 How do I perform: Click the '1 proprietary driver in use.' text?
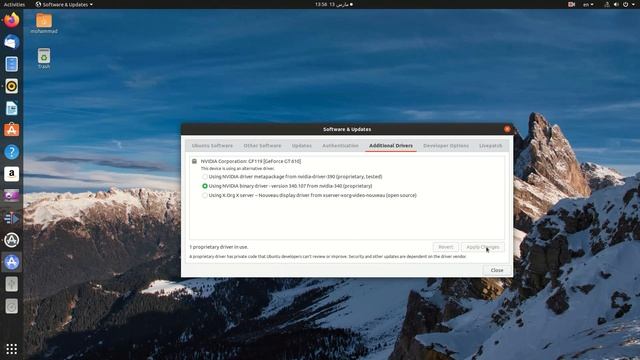(x=219, y=247)
